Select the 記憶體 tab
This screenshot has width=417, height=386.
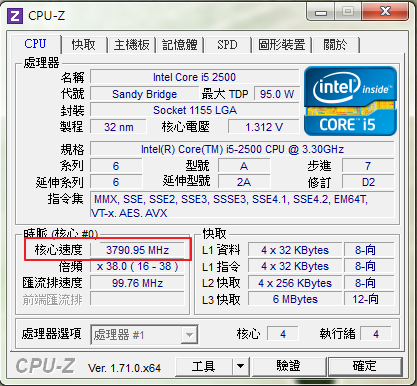click(180, 45)
